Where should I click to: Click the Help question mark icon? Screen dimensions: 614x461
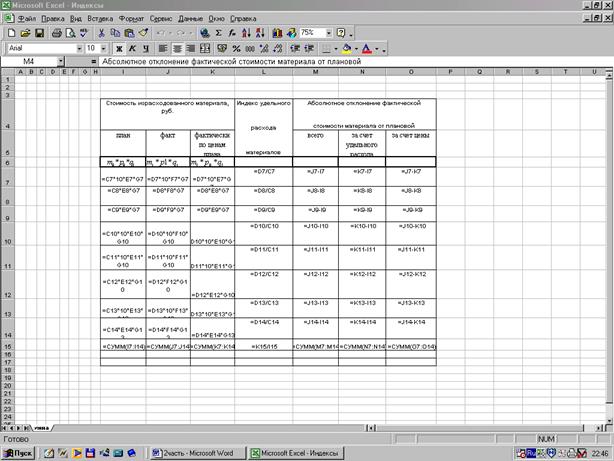[x=342, y=33]
